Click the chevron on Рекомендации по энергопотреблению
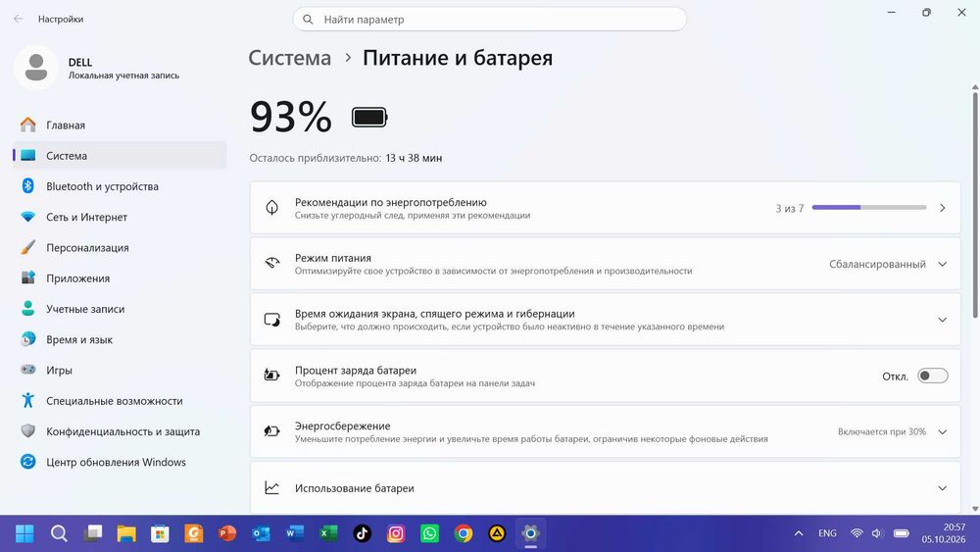980x552 pixels. [x=943, y=208]
